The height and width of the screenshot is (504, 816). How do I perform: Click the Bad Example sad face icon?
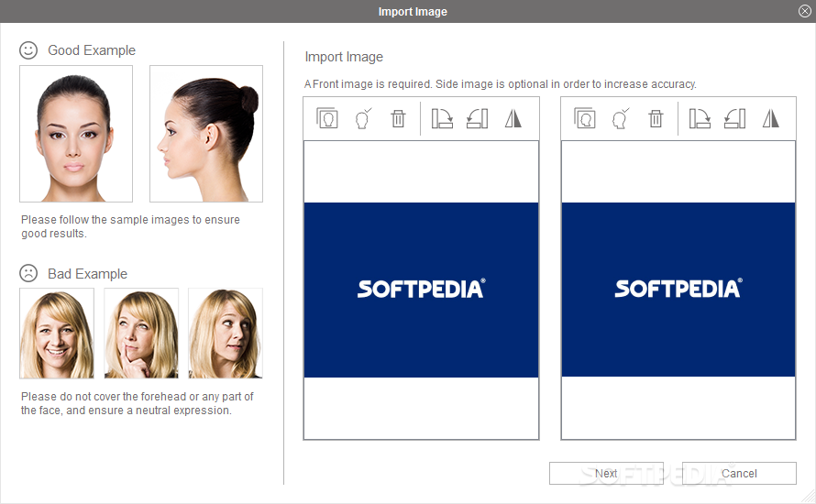(x=28, y=273)
